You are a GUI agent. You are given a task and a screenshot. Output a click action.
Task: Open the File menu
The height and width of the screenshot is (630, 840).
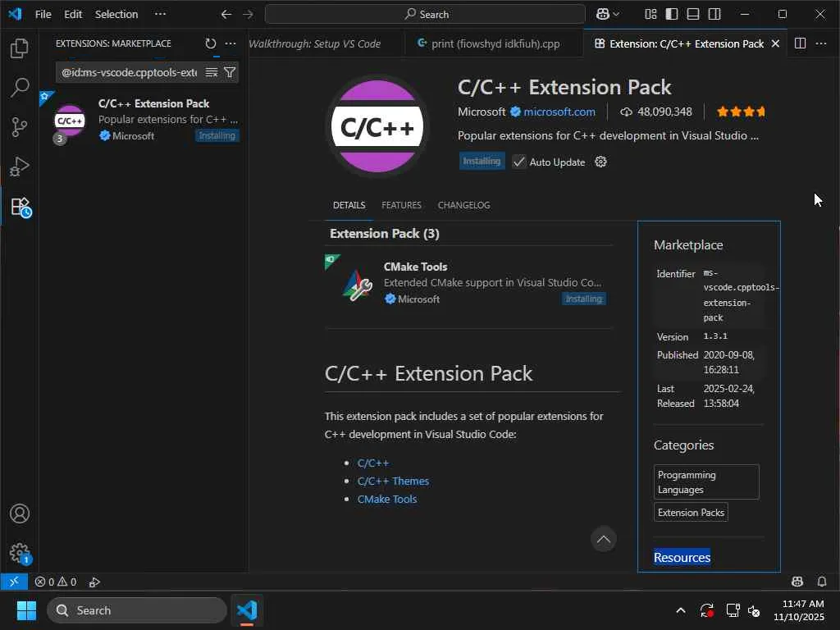point(43,15)
